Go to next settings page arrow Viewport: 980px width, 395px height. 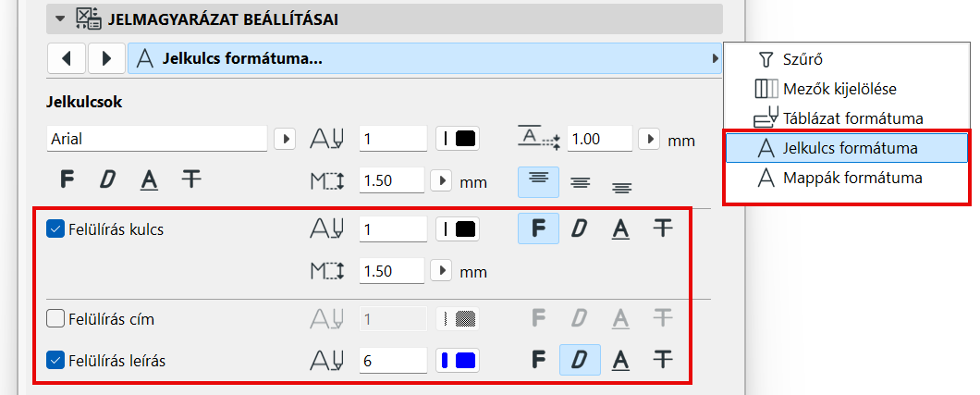(106, 58)
